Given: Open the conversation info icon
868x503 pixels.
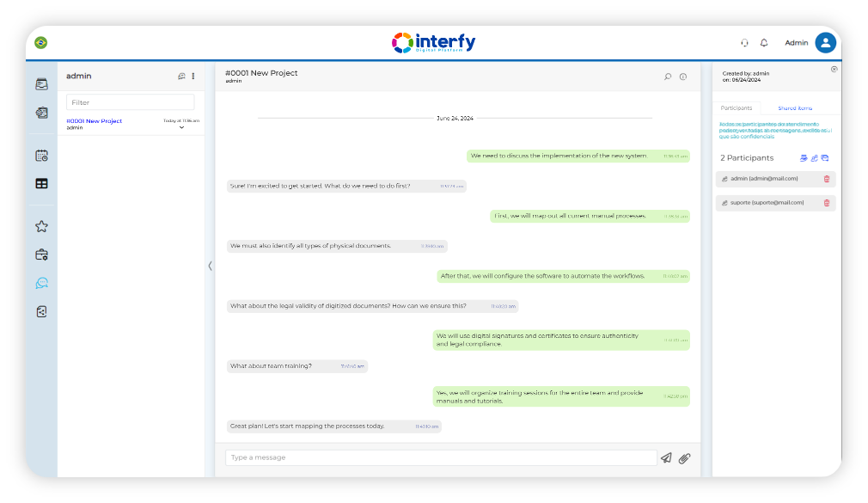Looking at the screenshot, I should 683,77.
